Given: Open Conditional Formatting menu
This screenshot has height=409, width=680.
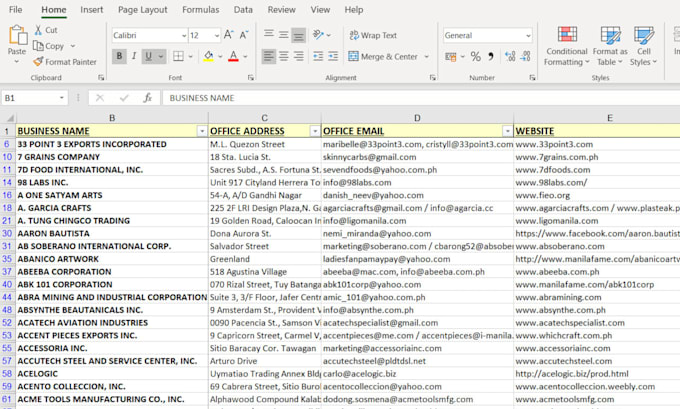Looking at the screenshot, I should [x=567, y=46].
